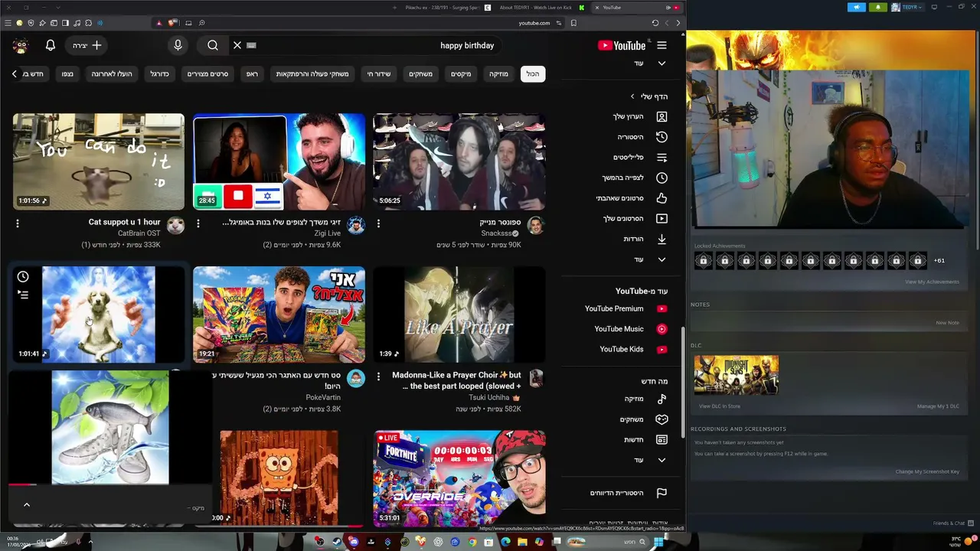This screenshot has height=551, width=980.
Task: Click 'Manage My 1 DLC' in Steam
Action: tap(938, 406)
